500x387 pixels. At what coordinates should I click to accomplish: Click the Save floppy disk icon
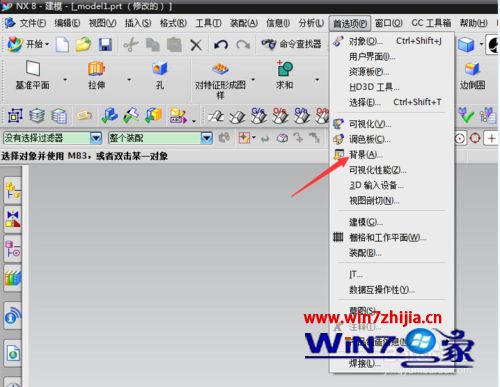(x=105, y=44)
